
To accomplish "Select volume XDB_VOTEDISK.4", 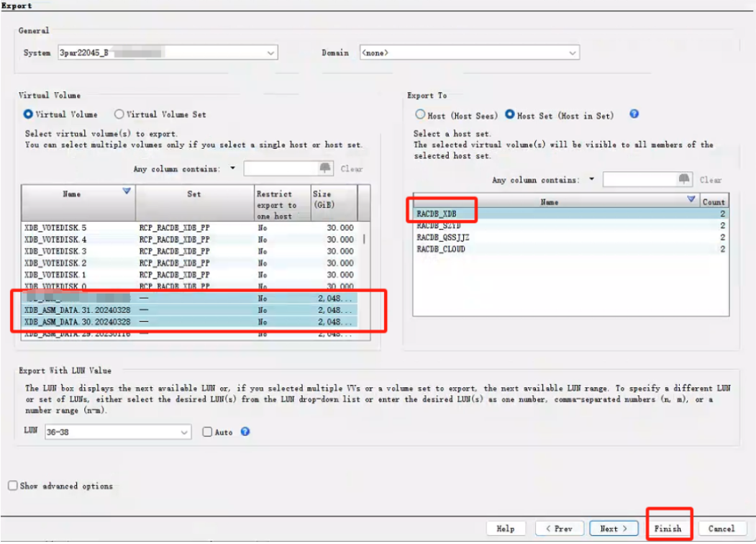I will coord(189,239).
